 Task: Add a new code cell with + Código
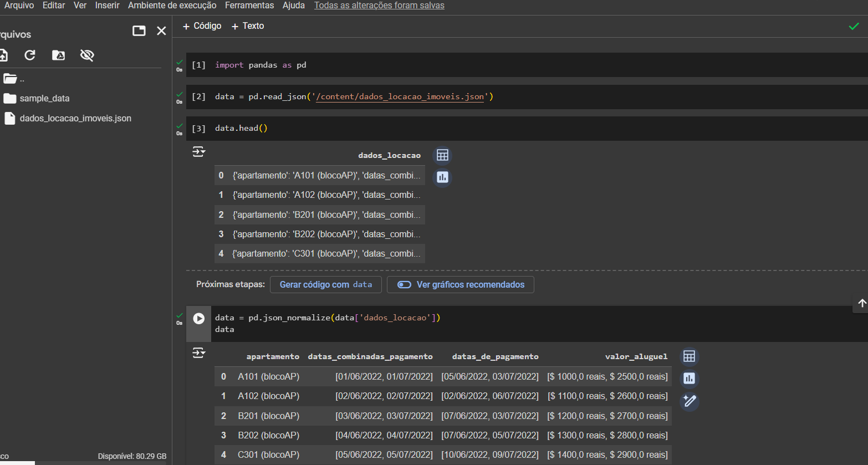point(202,26)
